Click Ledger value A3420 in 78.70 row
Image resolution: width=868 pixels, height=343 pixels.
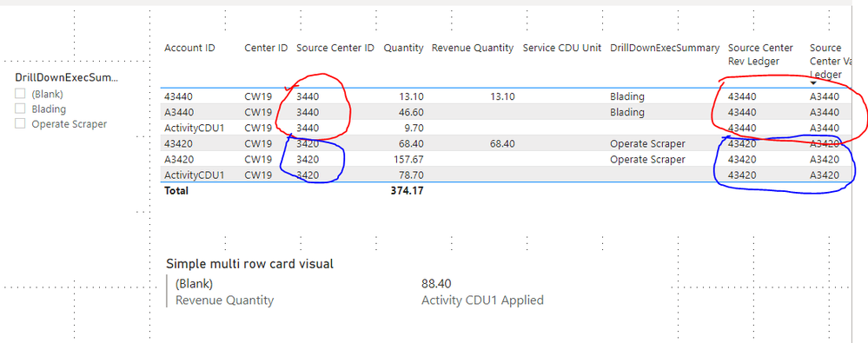pos(825,175)
